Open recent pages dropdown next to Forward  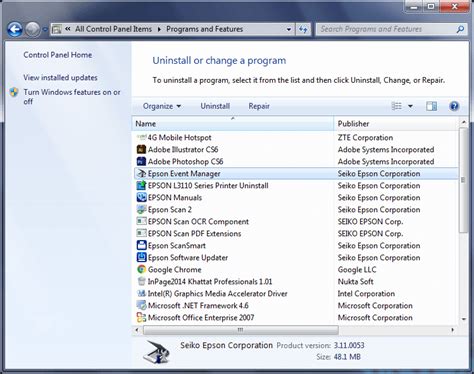(45, 30)
